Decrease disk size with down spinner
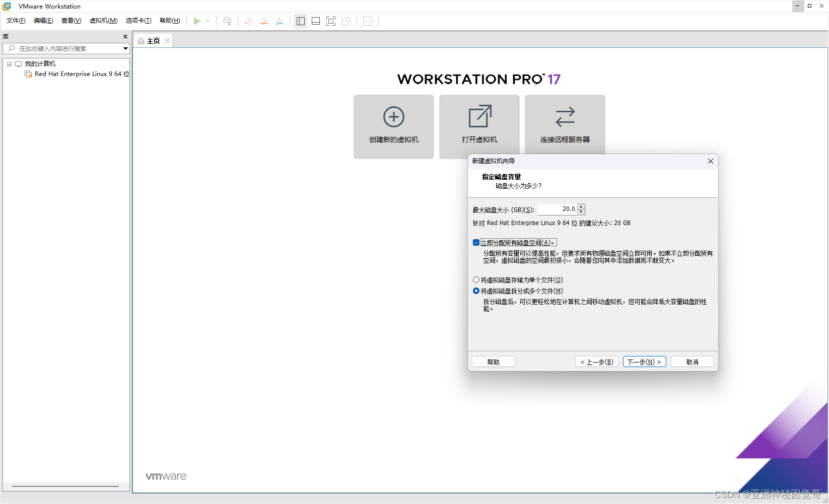The width and height of the screenshot is (829, 504). click(x=581, y=212)
